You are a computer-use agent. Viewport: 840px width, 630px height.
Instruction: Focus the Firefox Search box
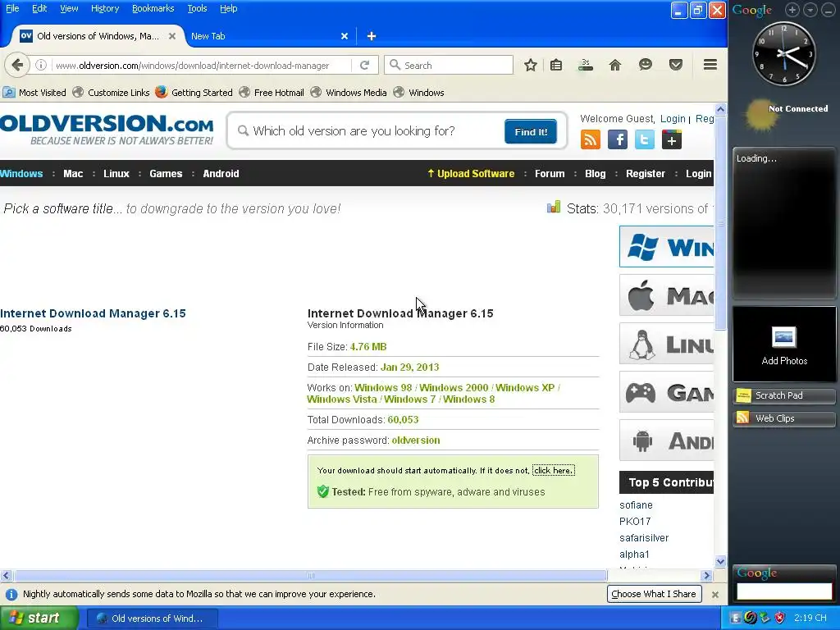[x=449, y=66]
